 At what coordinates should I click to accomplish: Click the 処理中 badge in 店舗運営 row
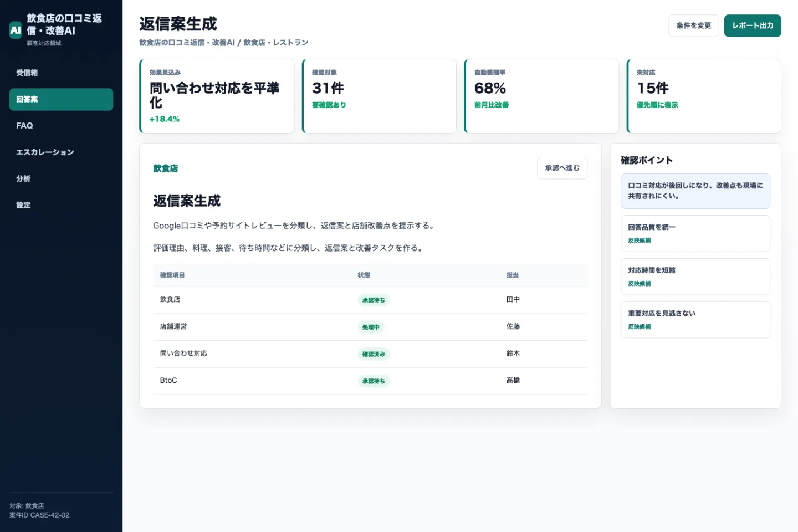[x=371, y=327]
